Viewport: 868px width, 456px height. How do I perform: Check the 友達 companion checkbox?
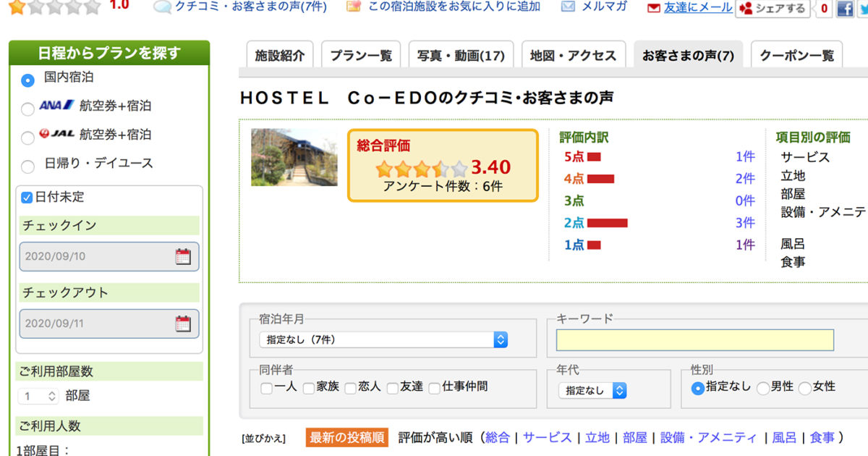(393, 388)
